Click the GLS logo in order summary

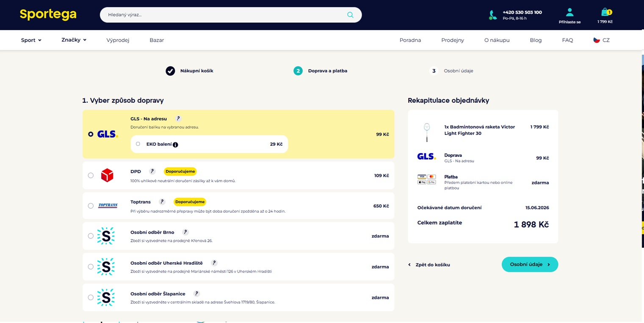[x=426, y=156]
